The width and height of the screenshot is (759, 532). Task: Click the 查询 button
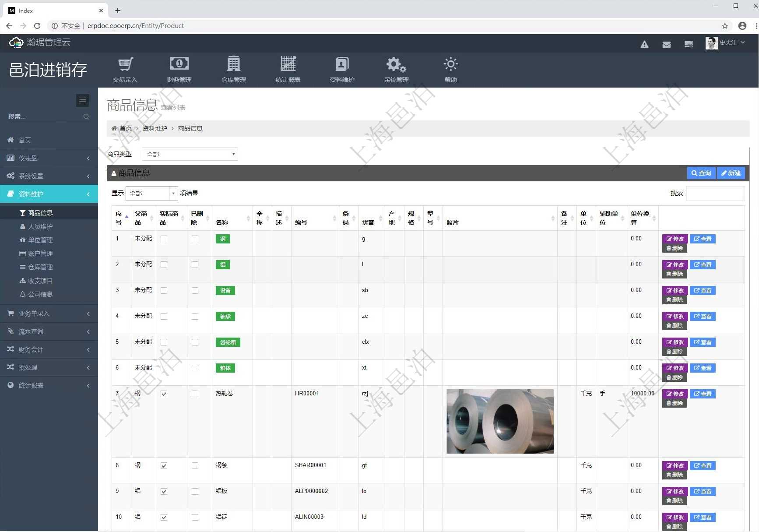701,173
